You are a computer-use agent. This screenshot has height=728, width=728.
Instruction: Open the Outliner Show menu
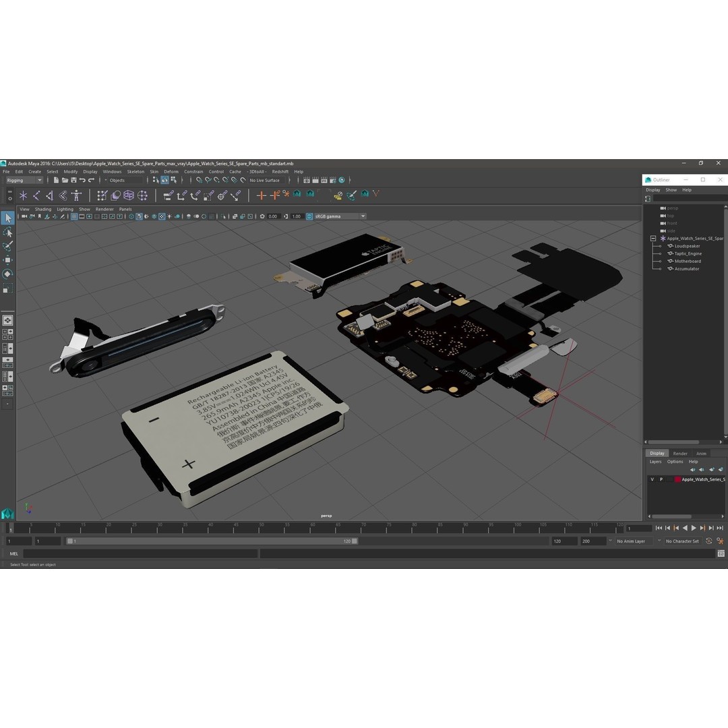click(x=671, y=190)
